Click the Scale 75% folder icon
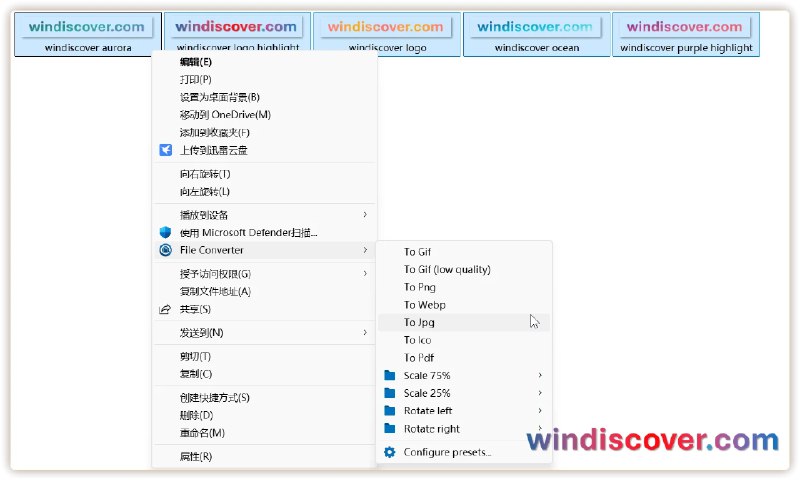Viewport: 800px width, 483px height. click(390, 375)
